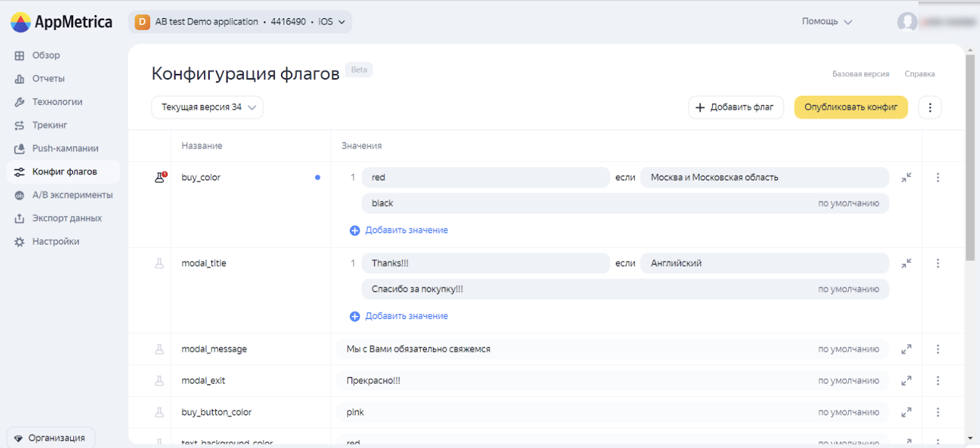The width and height of the screenshot is (980, 448).
Task: Open the application selector dropdown
Action: point(240,22)
